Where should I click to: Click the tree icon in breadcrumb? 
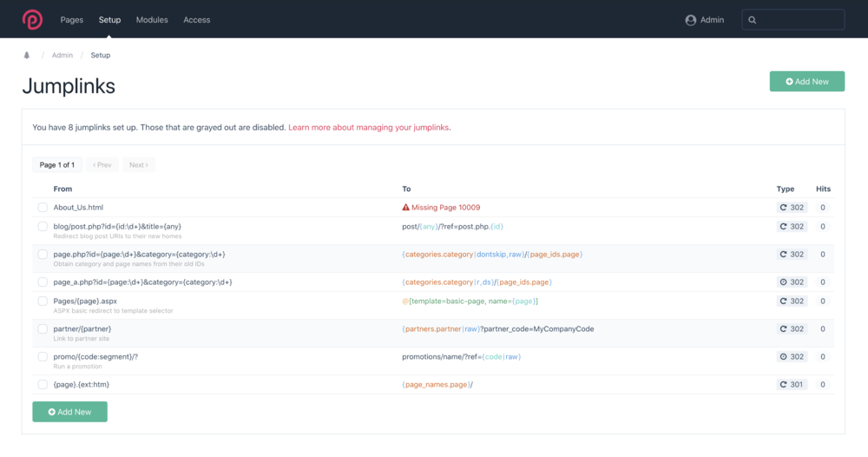click(26, 56)
